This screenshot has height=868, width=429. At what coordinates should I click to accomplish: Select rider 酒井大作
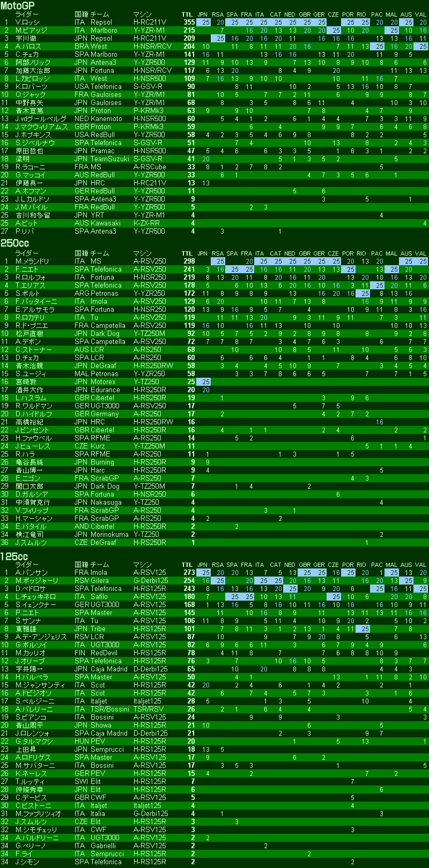point(29,390)
